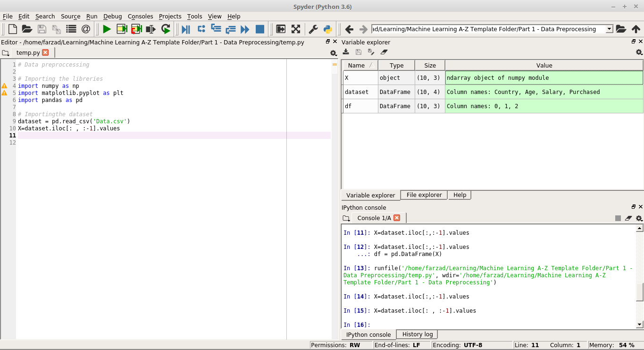
Task: Click the run current cell icon
Action: coord(122,29)
